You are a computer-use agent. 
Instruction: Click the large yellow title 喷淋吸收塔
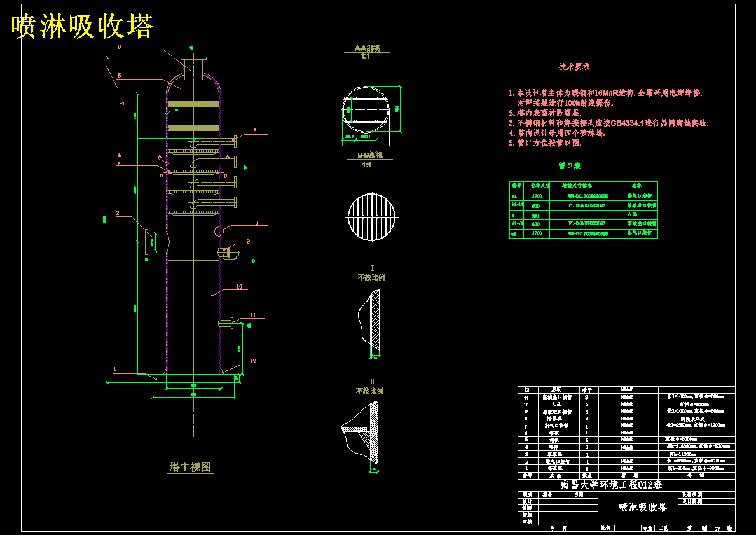[83, 26]
